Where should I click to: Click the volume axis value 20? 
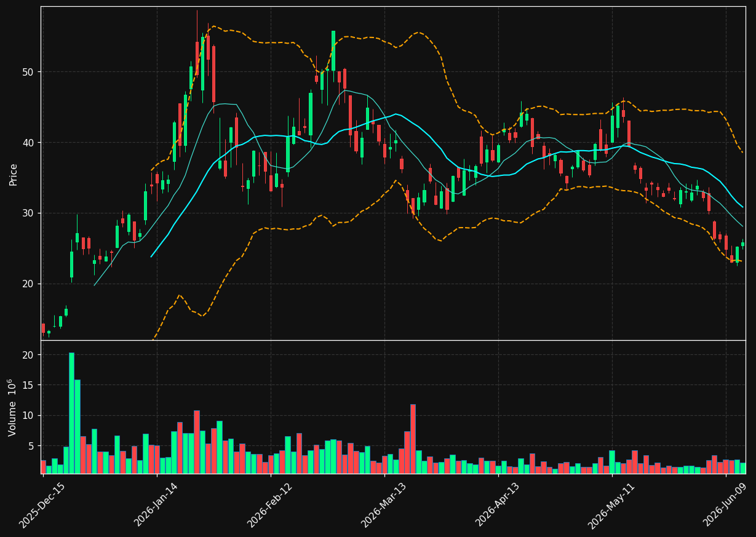(x=28, y=355)
